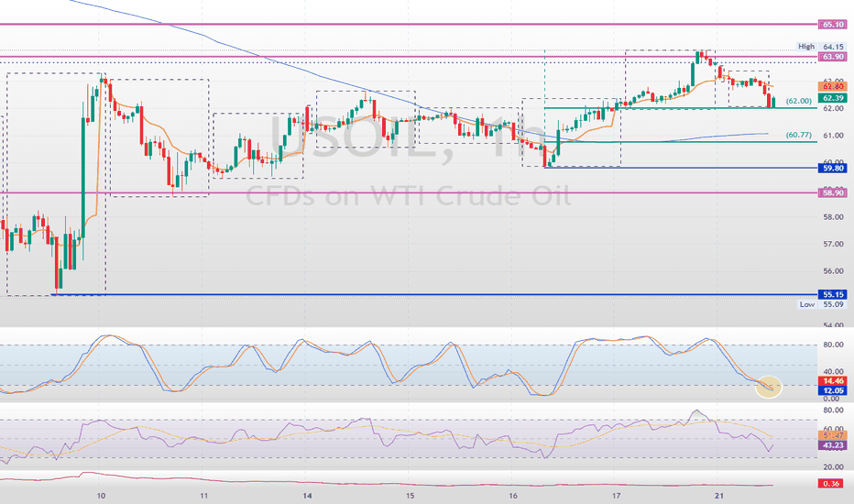Click the blue 55.15 support label
This screenshot has width=854, height=504.
click(x=832, y=295)
